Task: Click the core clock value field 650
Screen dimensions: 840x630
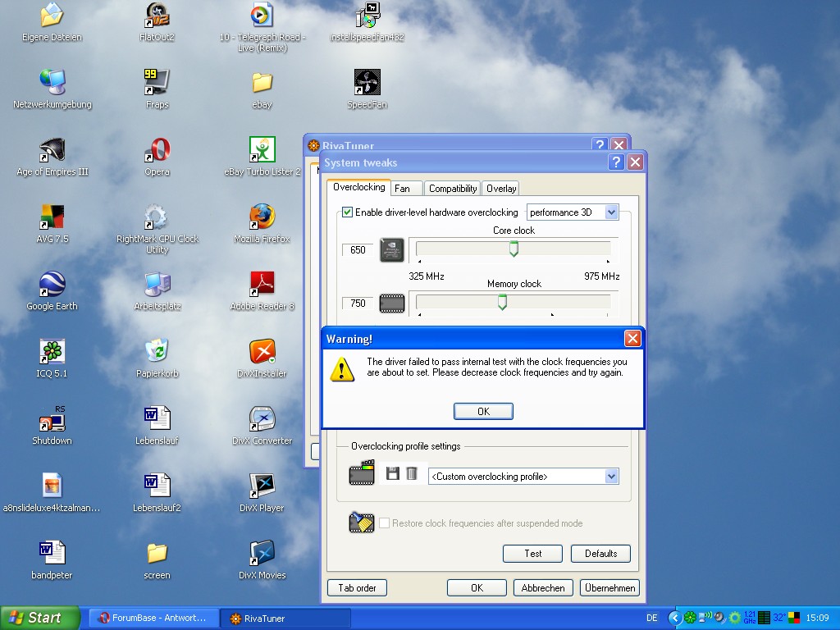Action: coord(358,249)
